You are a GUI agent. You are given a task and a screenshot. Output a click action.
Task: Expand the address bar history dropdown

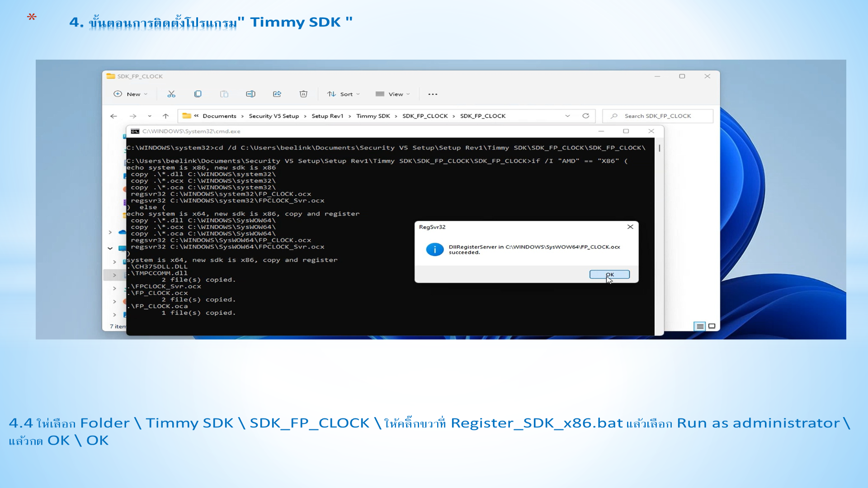click(567, 116)
